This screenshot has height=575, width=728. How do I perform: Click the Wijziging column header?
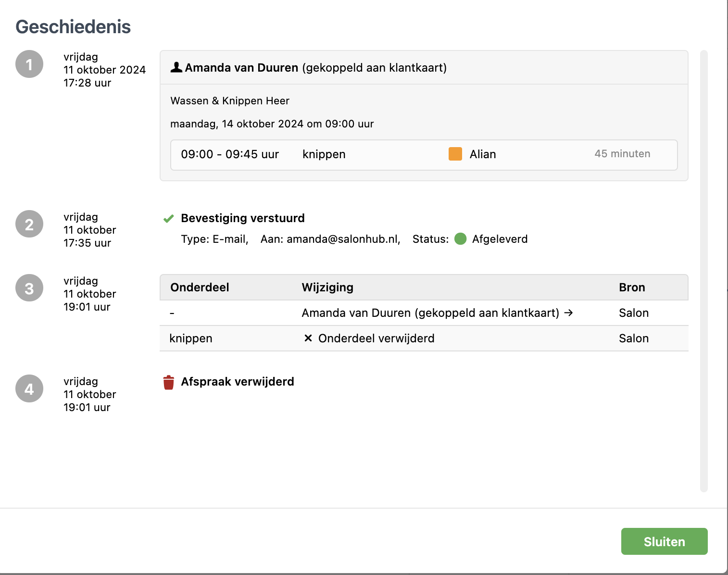(327, 287)
